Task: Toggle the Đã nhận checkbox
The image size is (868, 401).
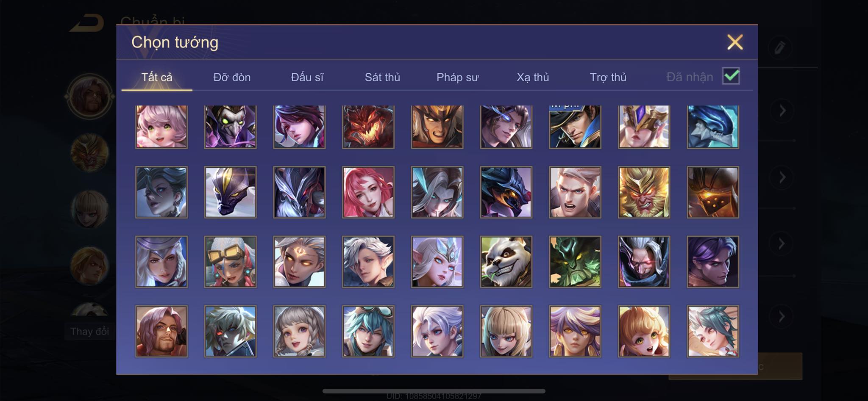Action: pyautogui.click(x=731, y=76)
